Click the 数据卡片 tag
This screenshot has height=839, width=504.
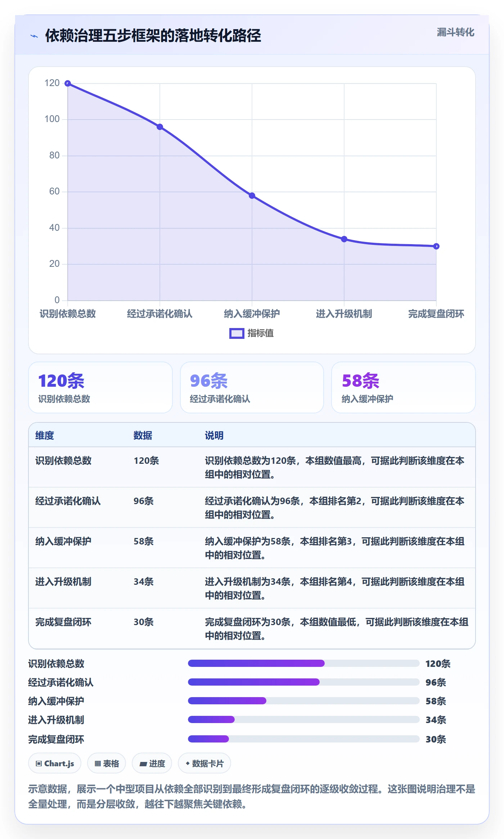204,763
